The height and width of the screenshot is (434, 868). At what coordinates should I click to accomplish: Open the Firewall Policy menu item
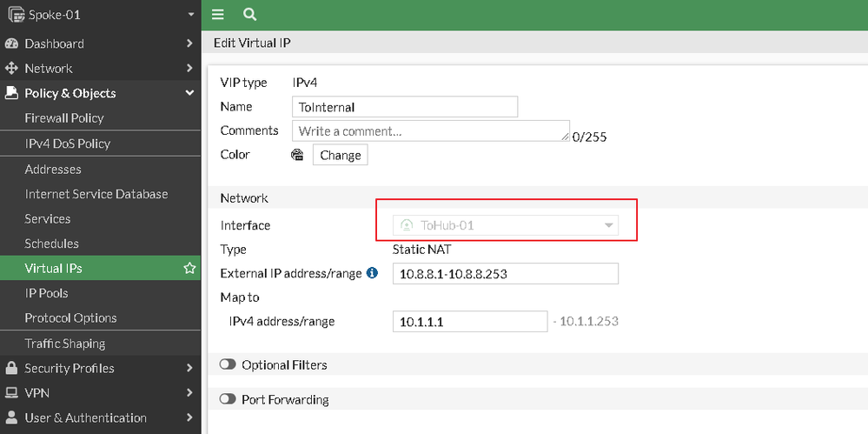[64, 118]
